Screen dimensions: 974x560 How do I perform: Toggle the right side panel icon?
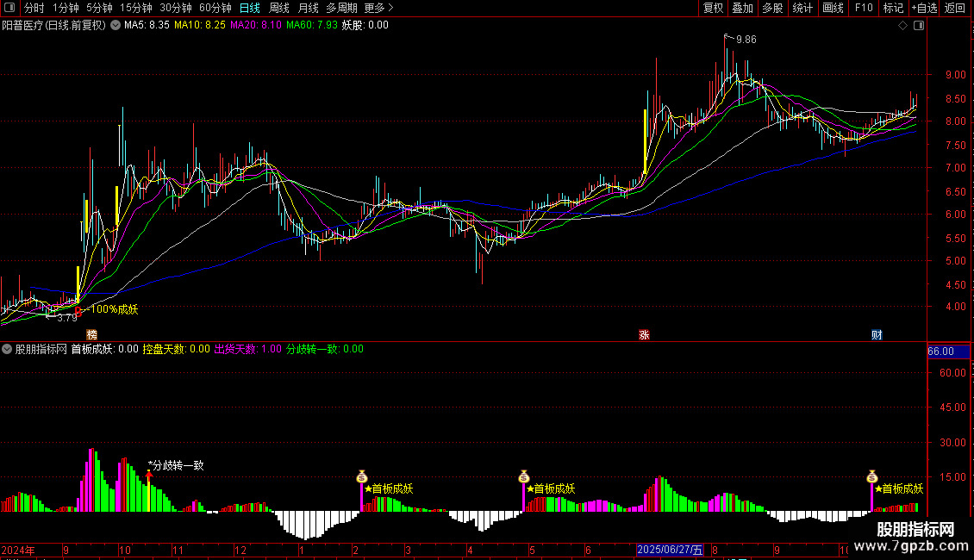[x=919, y=26]
